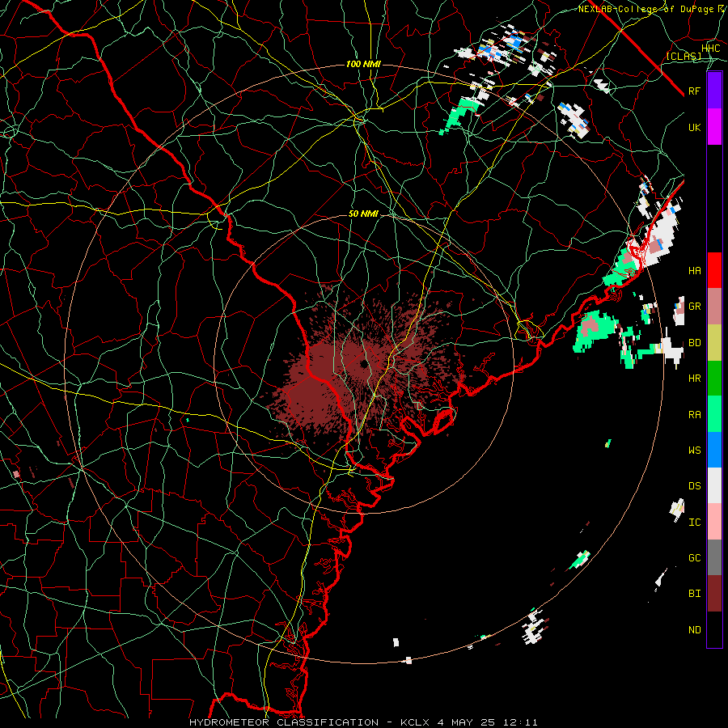Click the IC legend label

[x=695, y=523]
